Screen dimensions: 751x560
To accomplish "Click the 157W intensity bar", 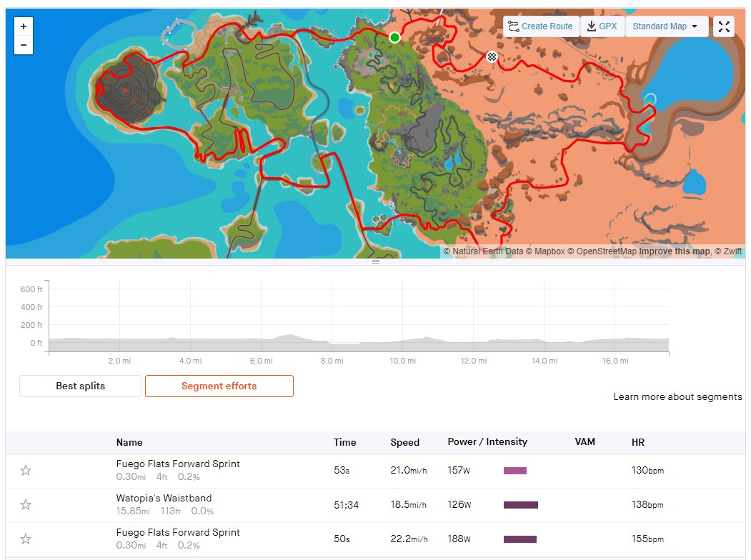I will 515,471.
